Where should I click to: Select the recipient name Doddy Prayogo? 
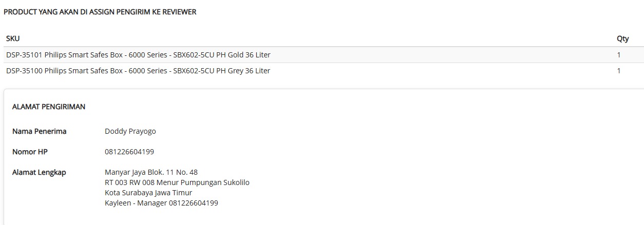coord(130,131)
